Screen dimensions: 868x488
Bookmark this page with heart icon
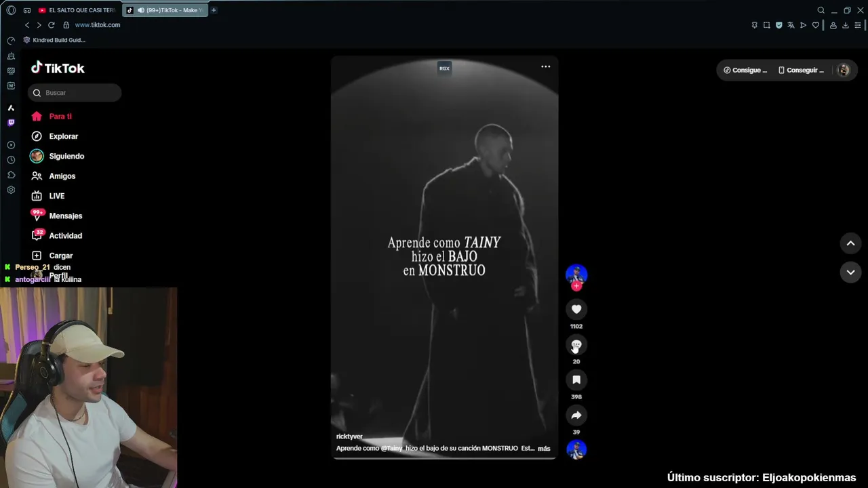click(815, 25)
